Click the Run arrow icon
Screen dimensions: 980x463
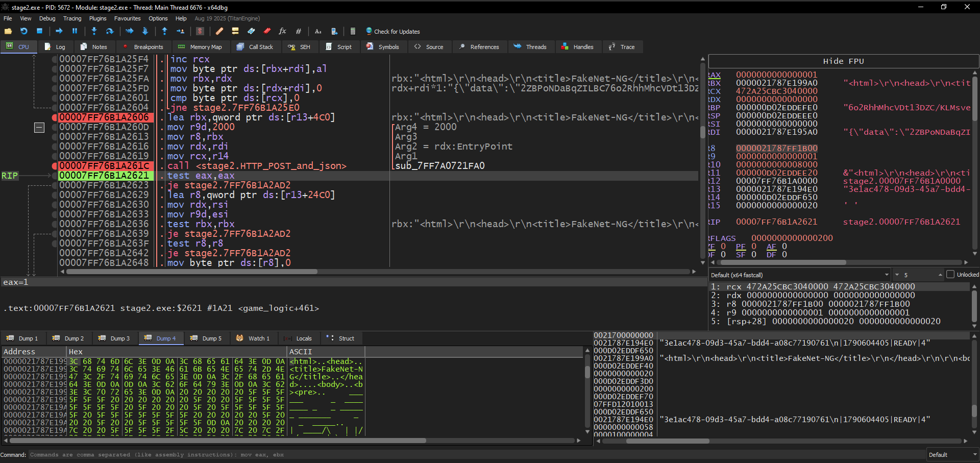point(59,31)
